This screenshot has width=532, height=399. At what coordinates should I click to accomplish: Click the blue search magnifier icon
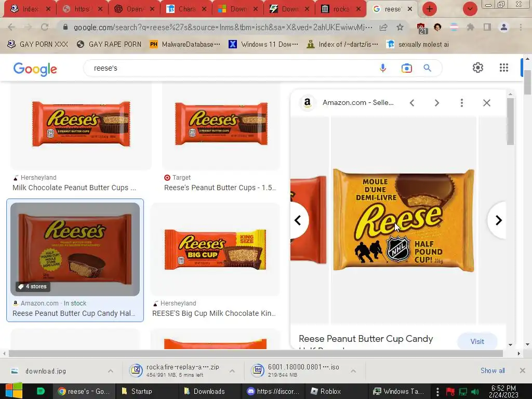tap(428, 68)
